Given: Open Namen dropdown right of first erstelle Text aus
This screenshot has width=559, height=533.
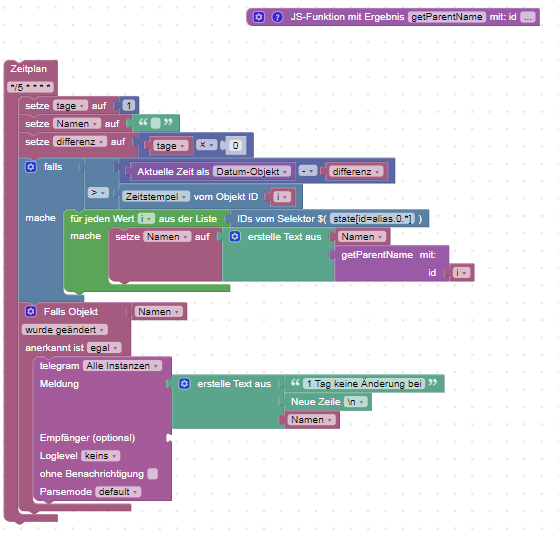Looking at the screenshot, I should 362,237.
